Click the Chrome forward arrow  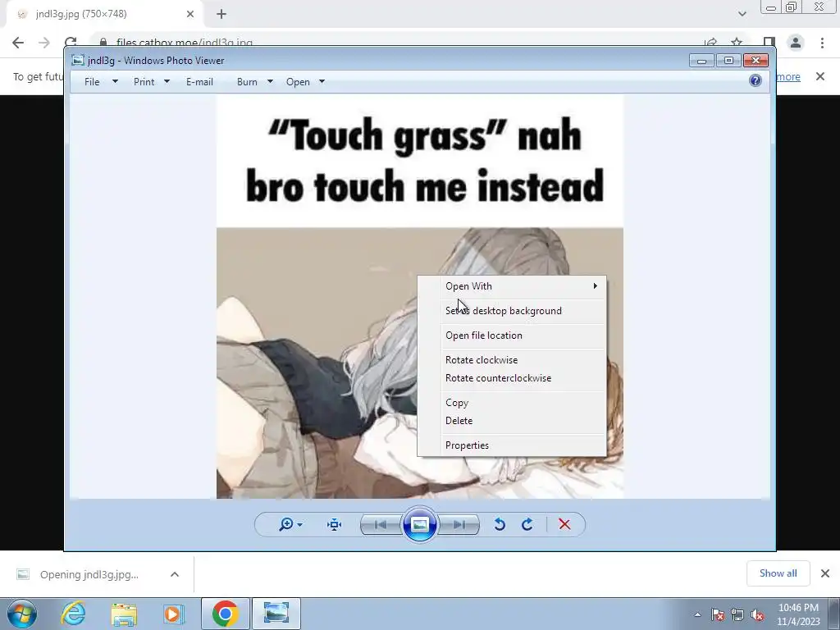44,43
